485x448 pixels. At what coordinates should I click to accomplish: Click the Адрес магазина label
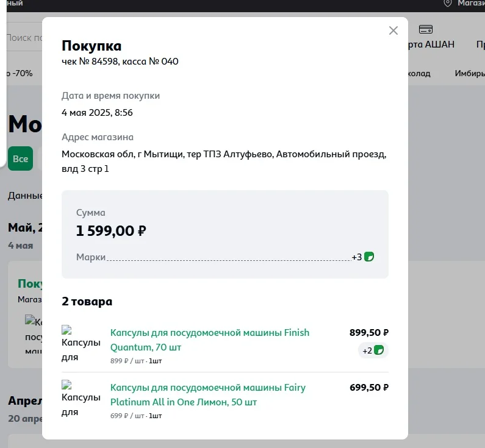pyautogui.click(x=98, y=137)
